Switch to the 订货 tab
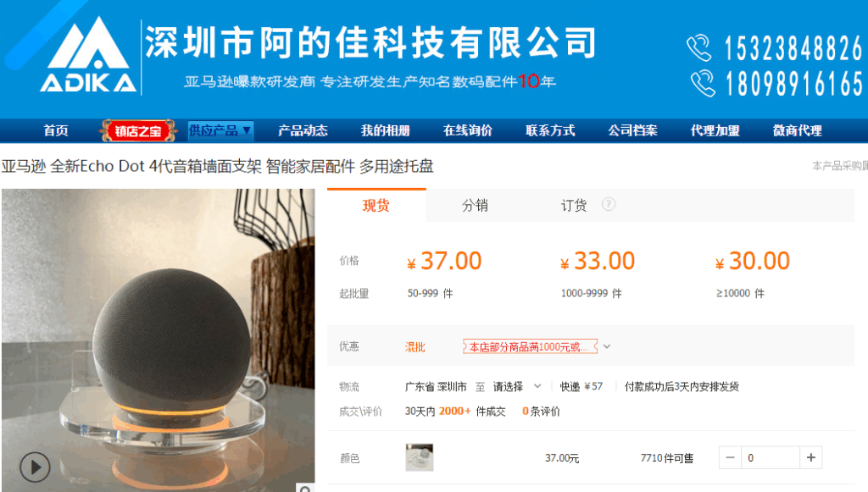 (x=574, y=206)
